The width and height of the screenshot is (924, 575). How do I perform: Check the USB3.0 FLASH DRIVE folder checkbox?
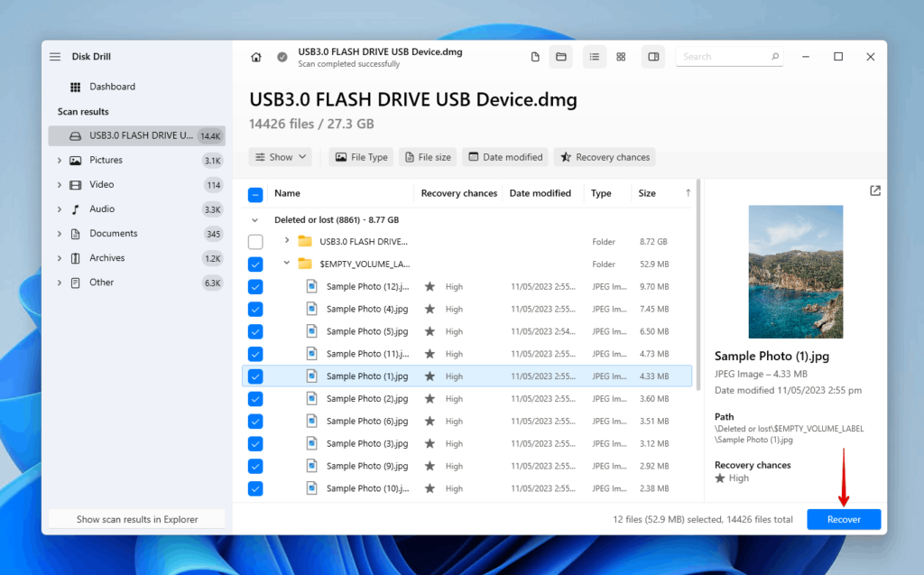tap(255, 241)
